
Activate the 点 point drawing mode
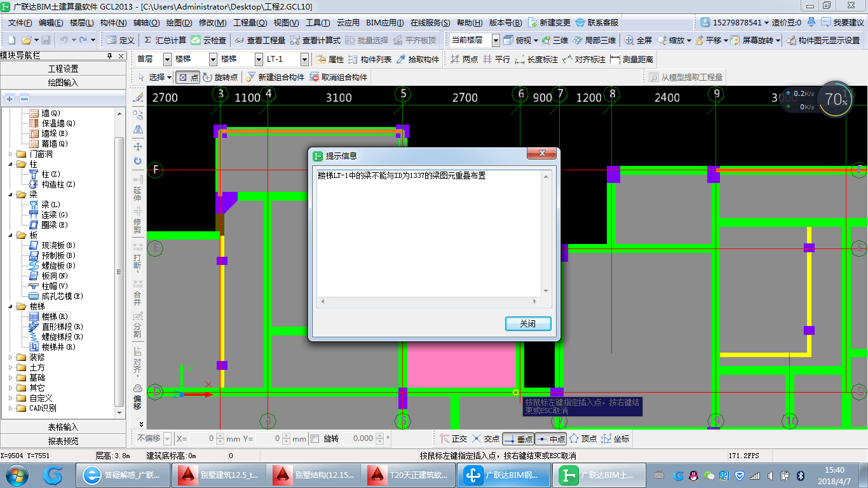point(188,77)
